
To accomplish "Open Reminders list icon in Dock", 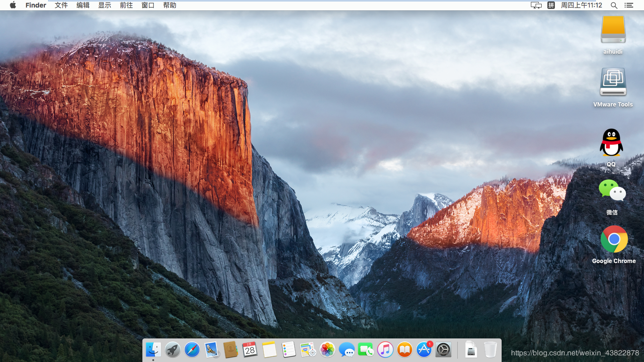I will click(289, 350).
